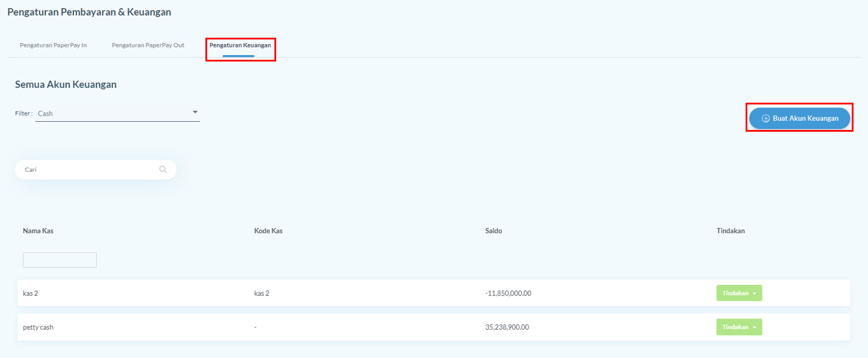This screenshot has width=868, height=358.
Task: Switch to Pengaturan PaperPay Out tab
Action: [148, 45]
